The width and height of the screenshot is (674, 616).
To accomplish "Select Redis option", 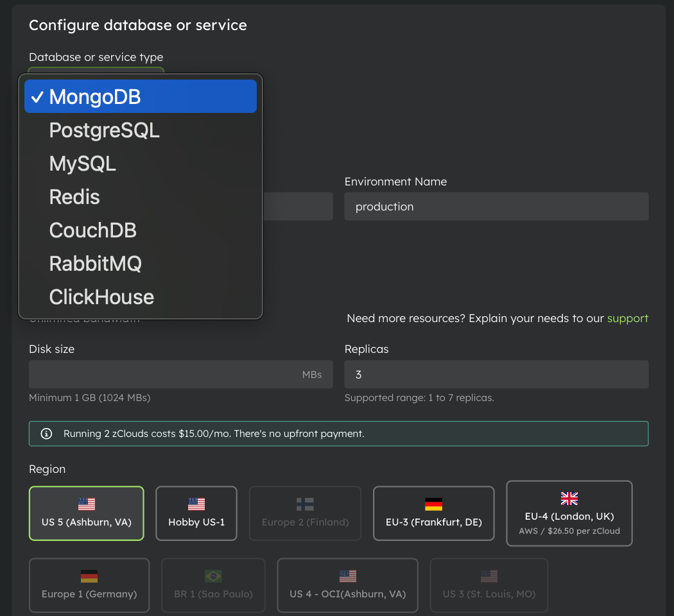I will (141, 197).
